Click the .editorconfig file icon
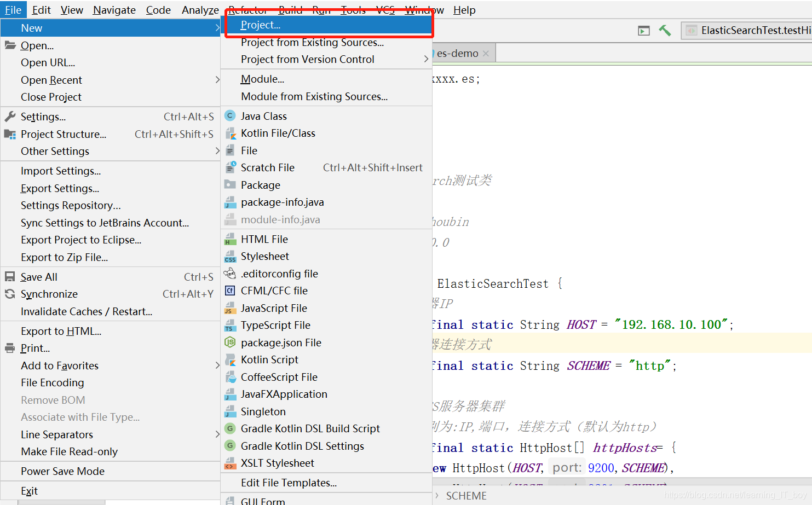 [x=231, y=274]
